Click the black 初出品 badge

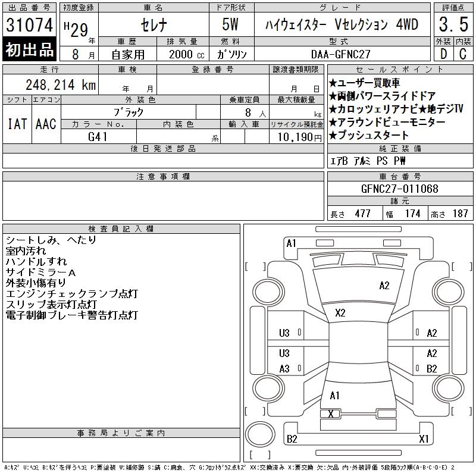(29, 49)
